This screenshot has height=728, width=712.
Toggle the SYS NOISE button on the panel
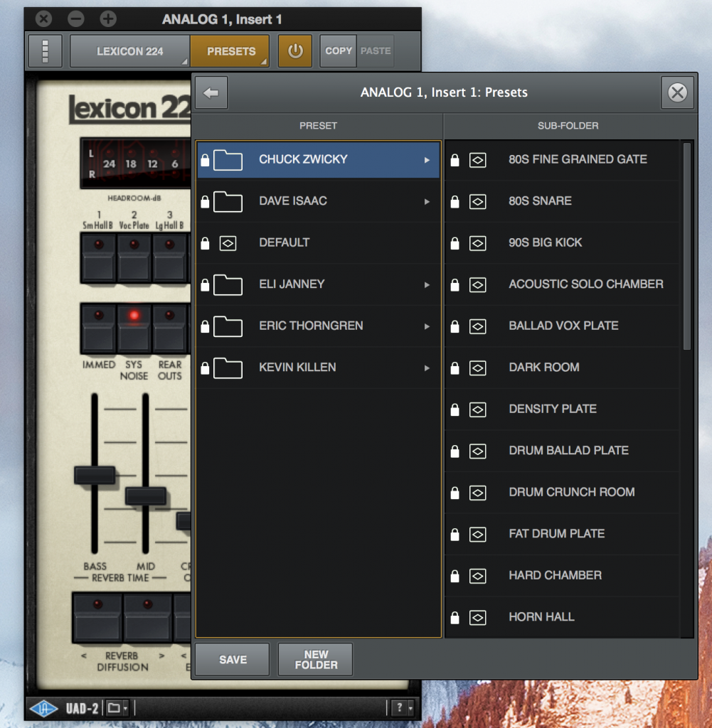coord(134,329)
